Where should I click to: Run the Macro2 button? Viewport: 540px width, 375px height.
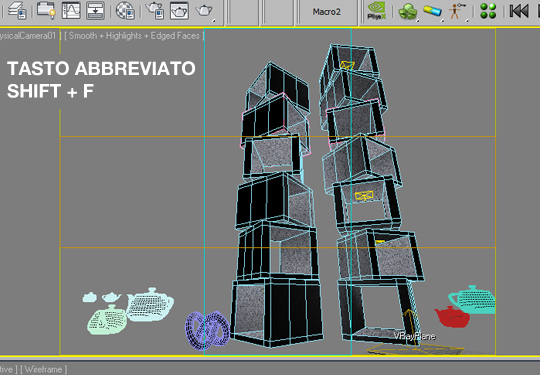click(326, 12)
